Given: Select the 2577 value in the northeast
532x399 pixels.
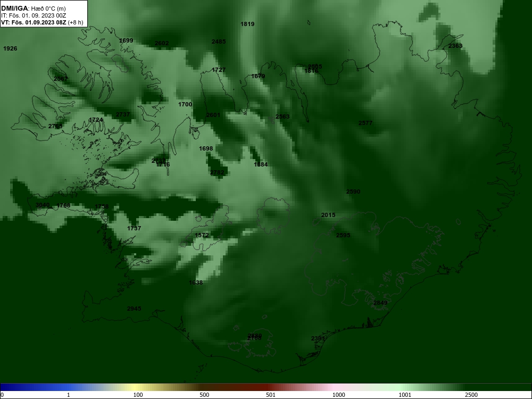Looking at the screenshot, I should click(365, 123).
